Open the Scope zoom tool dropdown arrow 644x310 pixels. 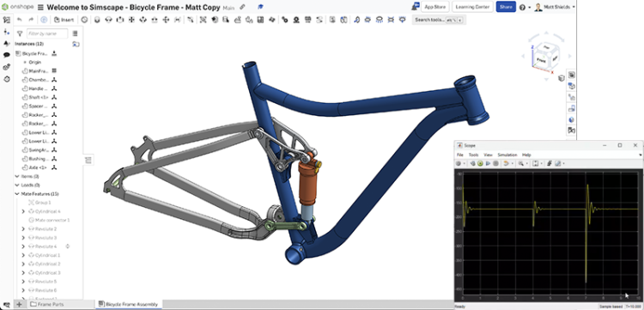click(x=527, y=163)
